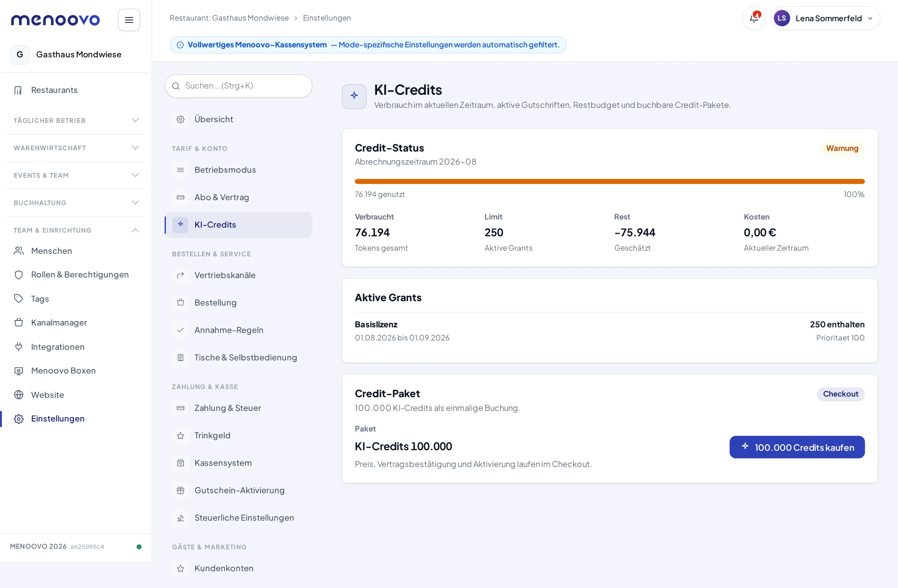Click the 'Prioritaet 100' text
898x588 pixels.
click(x=840, y=338)
